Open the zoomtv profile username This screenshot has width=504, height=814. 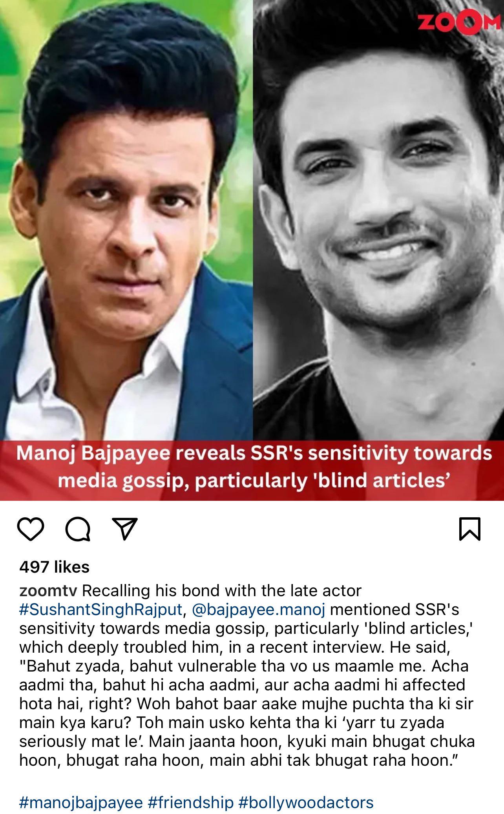48,590
